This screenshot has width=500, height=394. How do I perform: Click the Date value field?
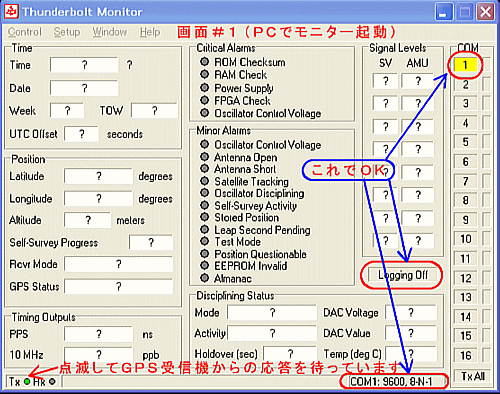coord(84,88)
